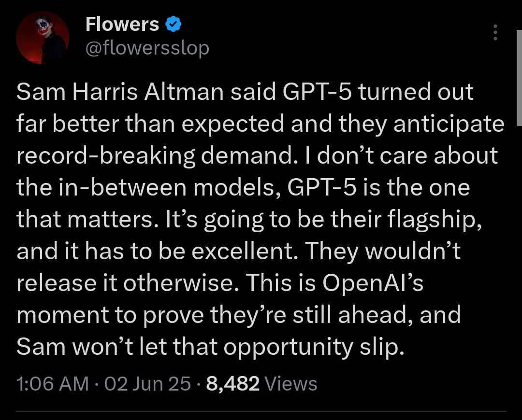522x420 pixels.
Task: Click the display name "Flowers"
Action: pos(122,24)
